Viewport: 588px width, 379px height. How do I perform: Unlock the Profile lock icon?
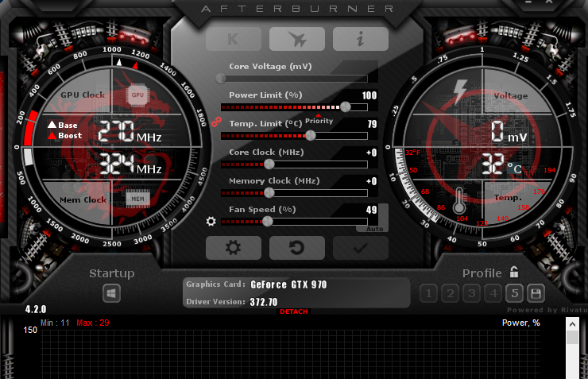[x=514, y=272]
